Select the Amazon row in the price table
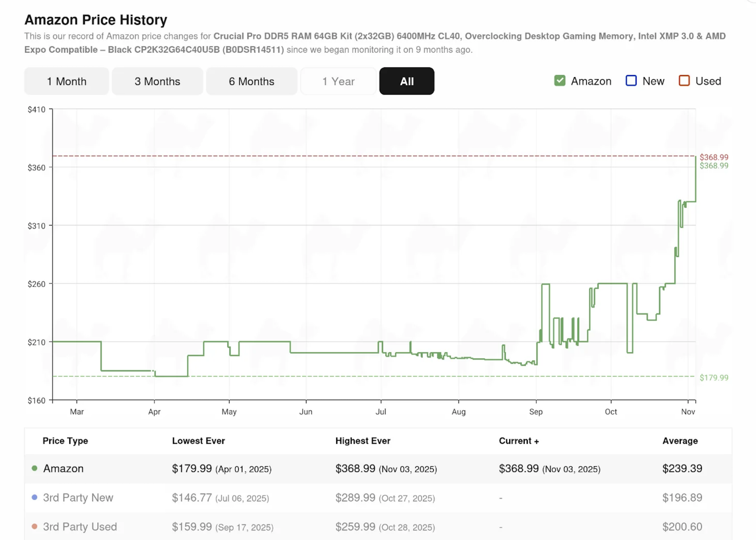 click(x=63, y=469)
